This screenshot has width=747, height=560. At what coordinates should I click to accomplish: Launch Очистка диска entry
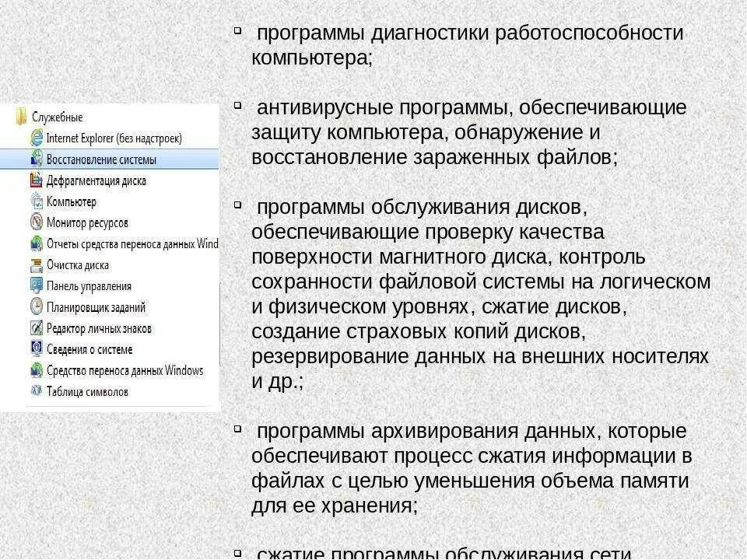pos(78,264)
